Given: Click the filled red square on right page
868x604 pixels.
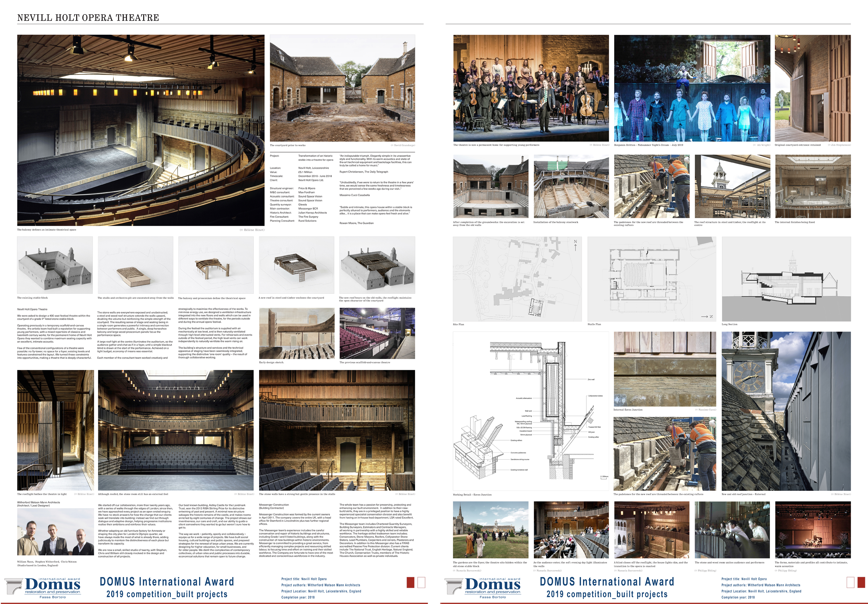Looking at the screenshot, I should pyautogui.click(x=861, y=582).
